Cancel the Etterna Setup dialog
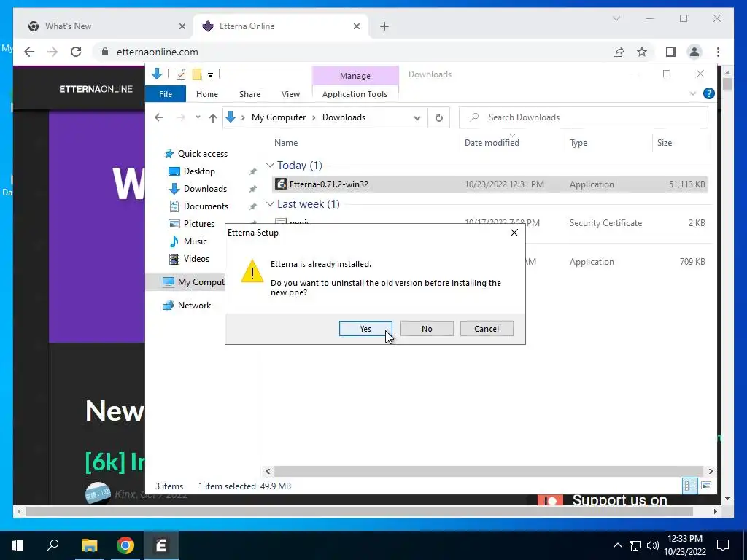 click(487, 329)
